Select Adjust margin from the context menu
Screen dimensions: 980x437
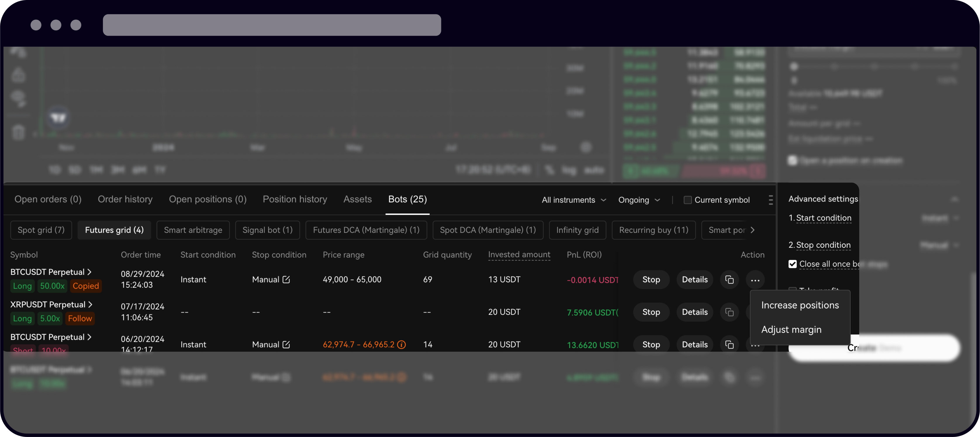(791, 330)
